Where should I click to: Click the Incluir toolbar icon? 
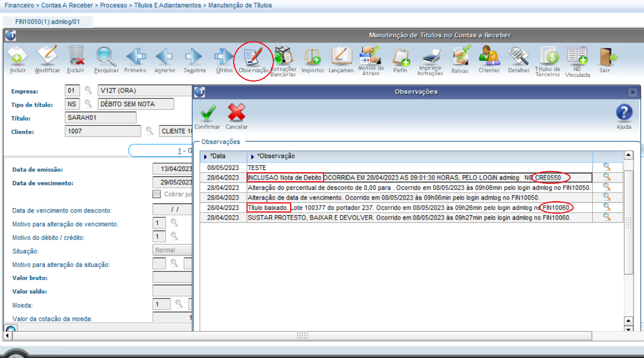[x=18, y=60]
